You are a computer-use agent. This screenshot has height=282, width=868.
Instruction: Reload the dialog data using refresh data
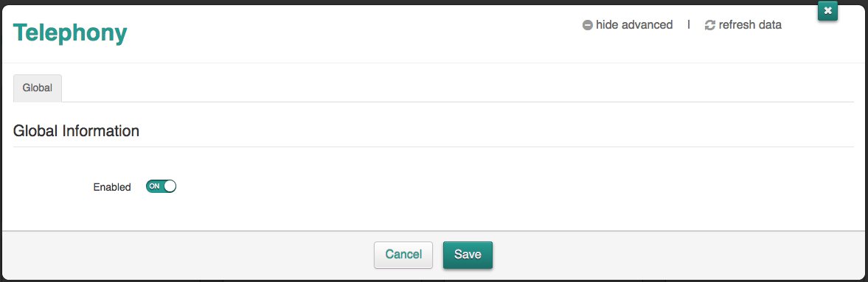[x=743, y=25]
